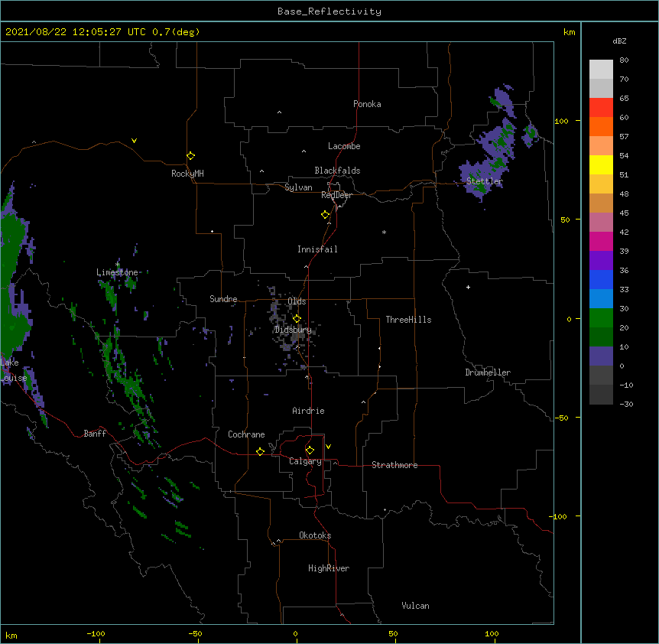Click the RockyMH label
659x644 pixels.
pos(187,174)
